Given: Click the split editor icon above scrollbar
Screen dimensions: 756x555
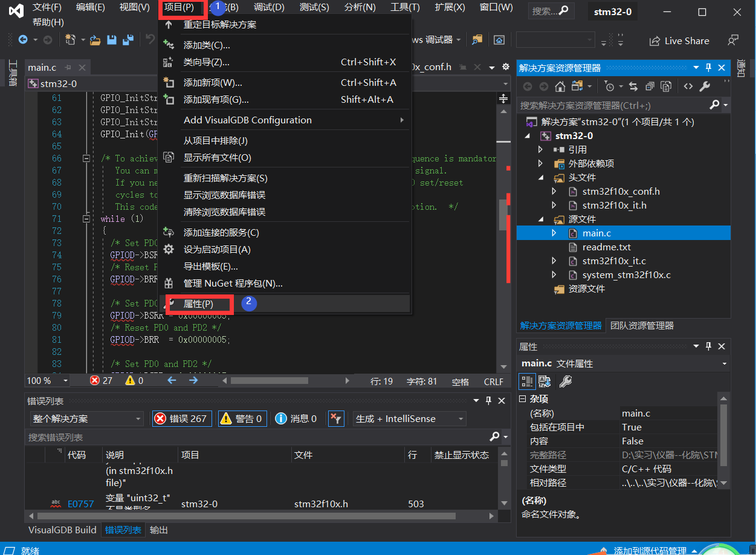Looking at the screenshot, I should click(x=503, y=98).
